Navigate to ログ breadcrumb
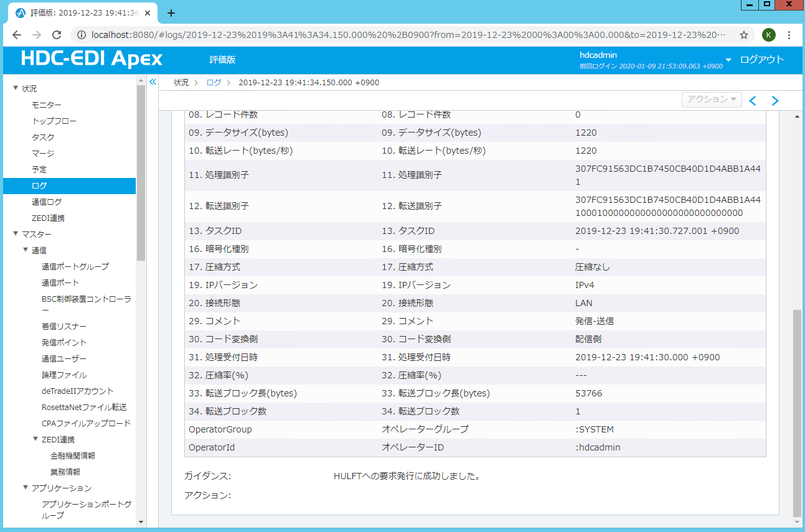This screenshot has height=532, width=805. [x=214, y=82]
